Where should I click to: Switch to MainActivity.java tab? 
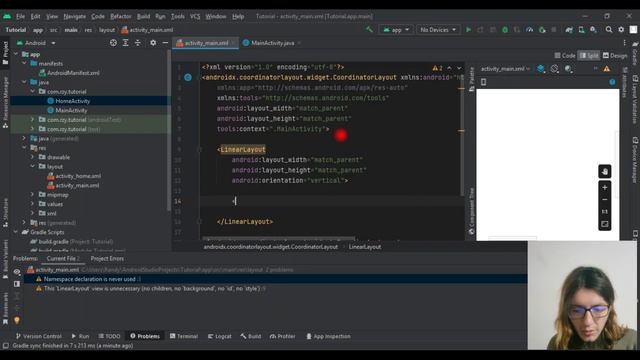pos(272,43)
